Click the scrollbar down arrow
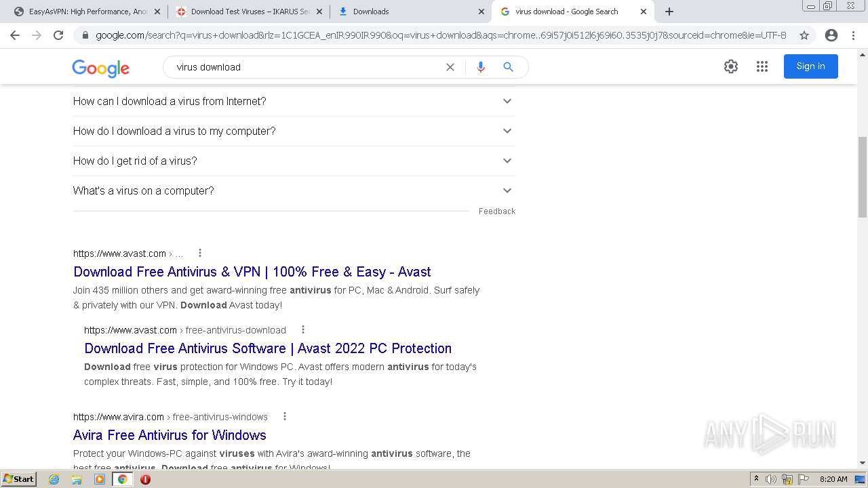This screenshot has width=868, height=488. coord(862,464)
